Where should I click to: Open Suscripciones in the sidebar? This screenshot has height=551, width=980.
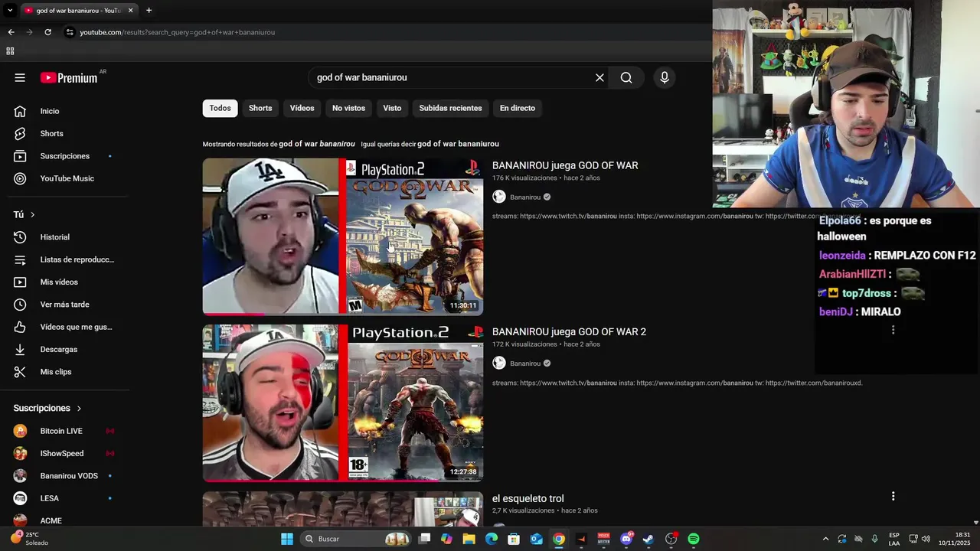click(x=65, y=156)
